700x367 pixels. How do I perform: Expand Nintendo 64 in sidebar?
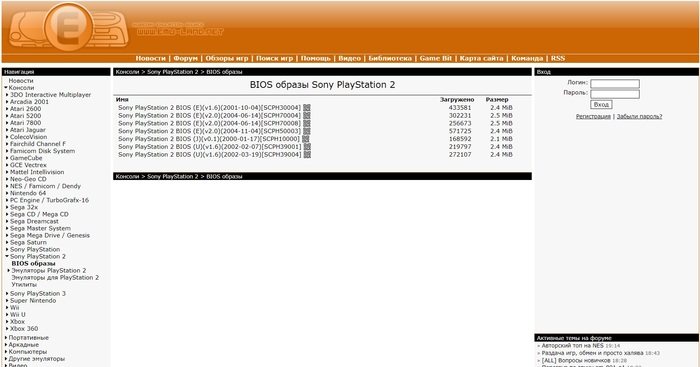[x=7, y=193]
